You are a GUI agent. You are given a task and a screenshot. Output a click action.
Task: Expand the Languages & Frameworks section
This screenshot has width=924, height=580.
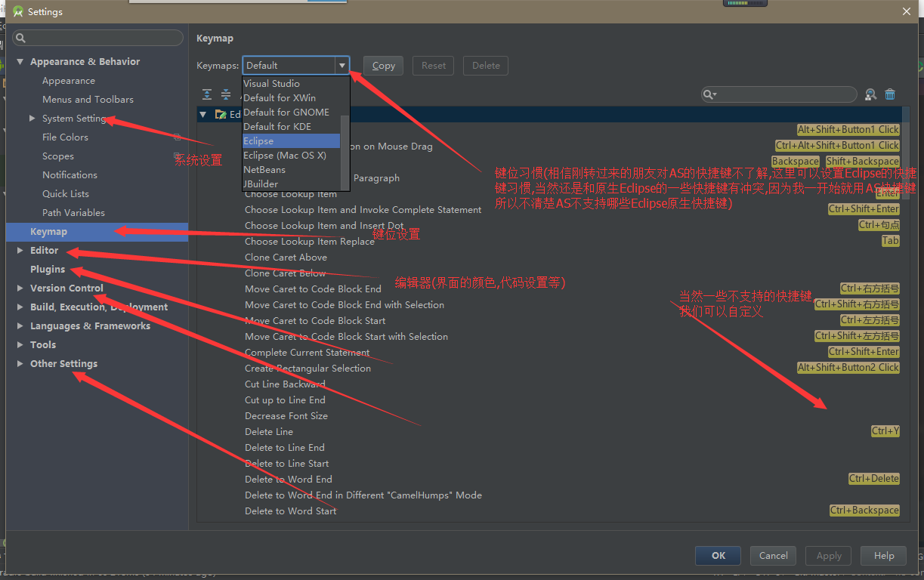coord(20,326)
